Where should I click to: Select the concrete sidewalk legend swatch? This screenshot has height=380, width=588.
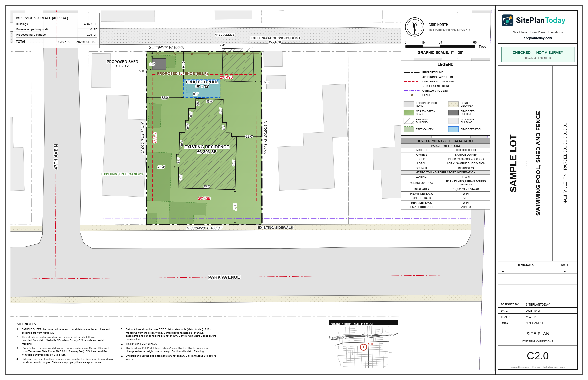pyautogui.click(x=453, y=104)
